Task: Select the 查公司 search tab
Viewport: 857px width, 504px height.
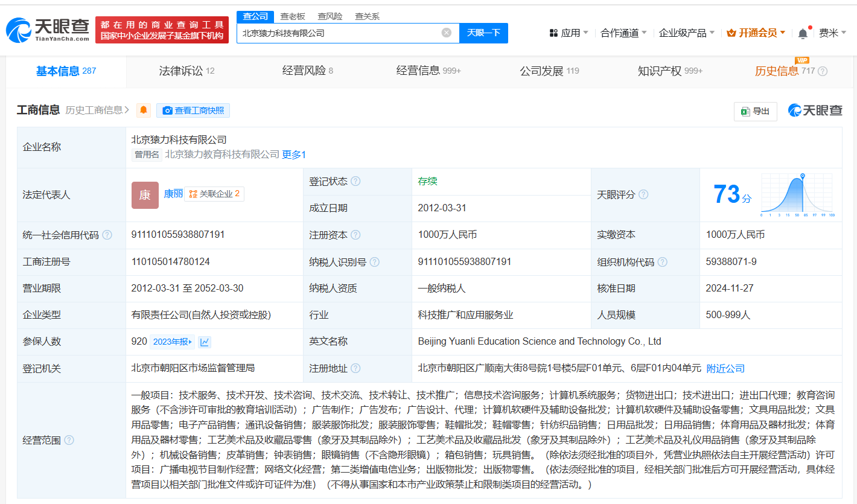Action: pyautogui.click(x=255, y=16)
